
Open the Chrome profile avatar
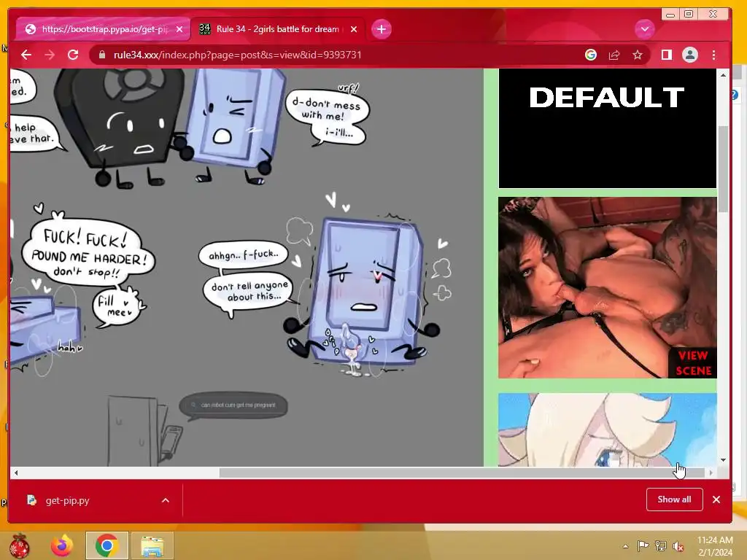690,55
